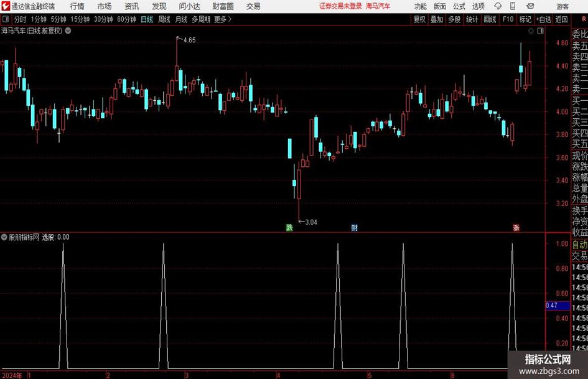Image resolution: width=588 pixels, height=379 pixels.
Task: Click the 游客 guest account label
Action: [562, 6]
